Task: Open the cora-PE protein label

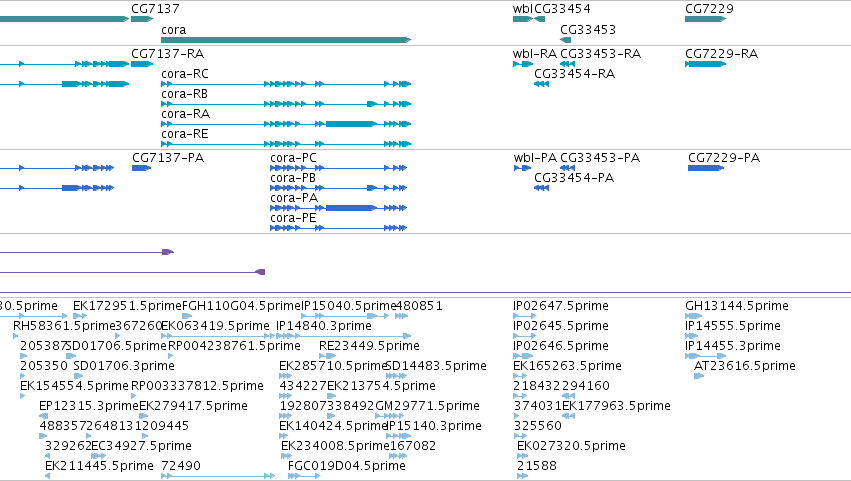Action: [293, 218]
